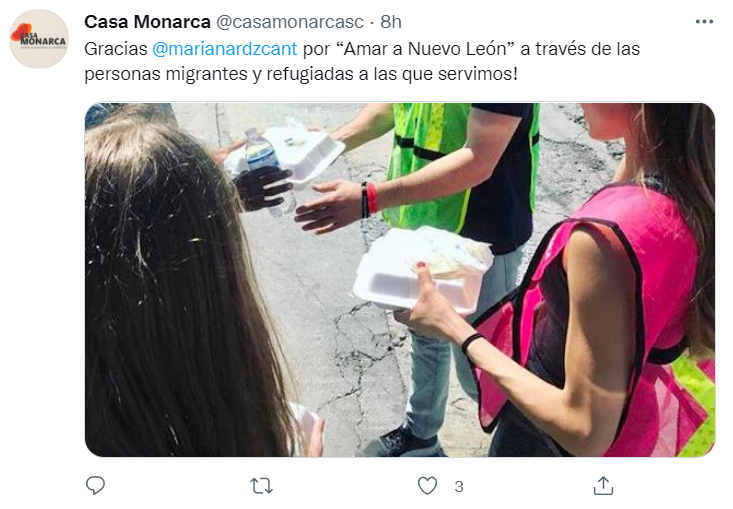Like the tweet with the heart icon
Screen dimensions: 733x509
(427, 486)
